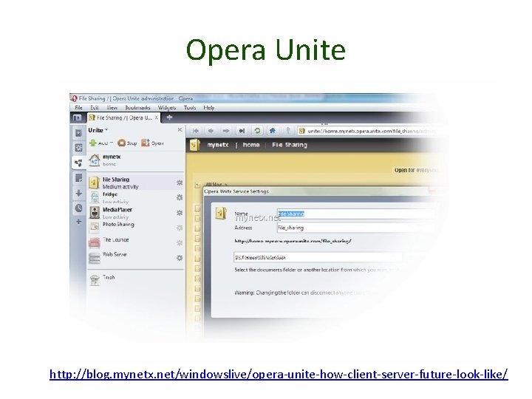Image resolution: width=532 pixels, height=399 pixels.
Task: Select the Fridge service
Action: coord(136,197)
